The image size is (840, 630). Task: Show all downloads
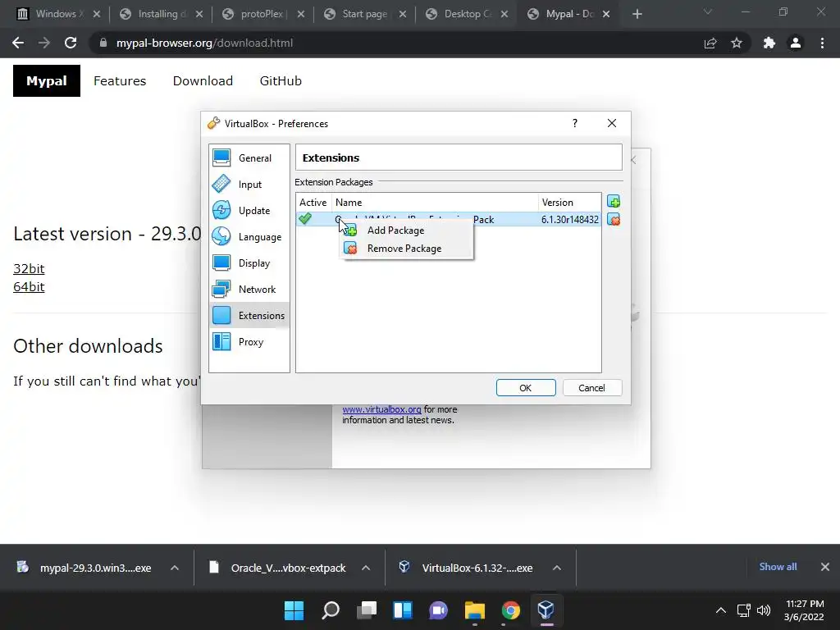778,567
